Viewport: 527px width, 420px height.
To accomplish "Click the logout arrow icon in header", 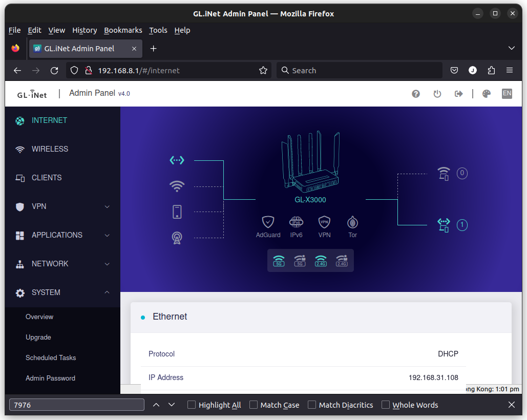I will (459, 94).
